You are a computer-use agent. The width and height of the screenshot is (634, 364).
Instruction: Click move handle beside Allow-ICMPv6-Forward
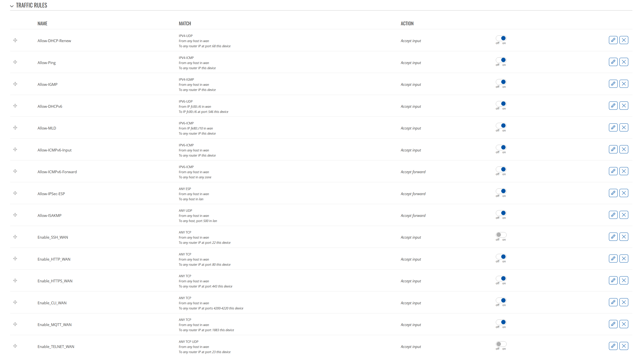click(x=15, y=171)
